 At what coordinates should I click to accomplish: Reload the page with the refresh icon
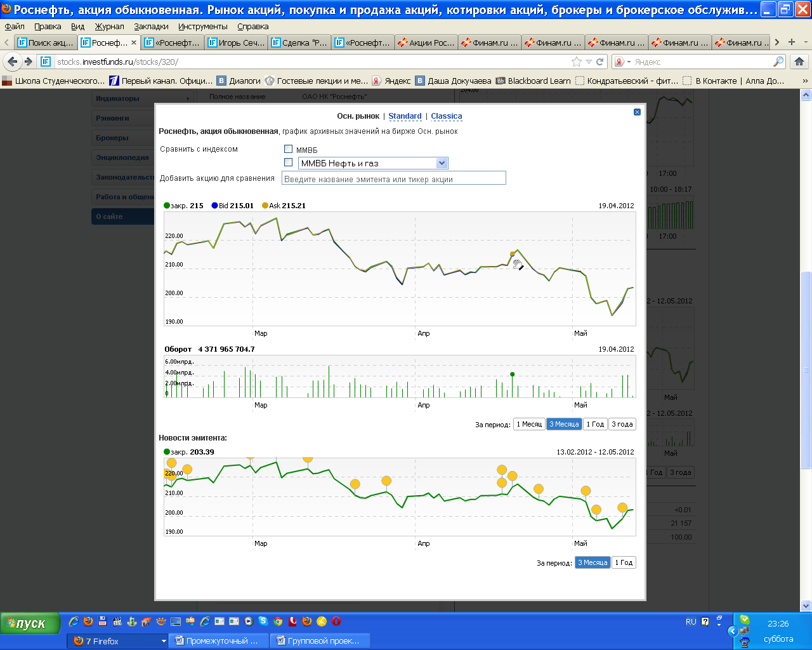pyautogui.click(x=600, y=62)
